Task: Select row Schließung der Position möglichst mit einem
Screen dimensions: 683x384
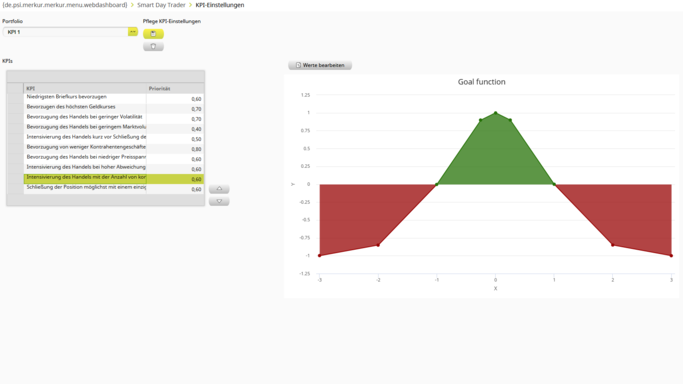Action: tap(114, 189)
